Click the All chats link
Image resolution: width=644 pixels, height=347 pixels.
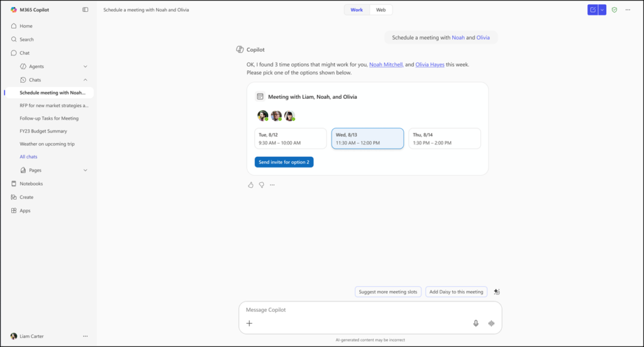pyautogui.click(x=28, y=157)
